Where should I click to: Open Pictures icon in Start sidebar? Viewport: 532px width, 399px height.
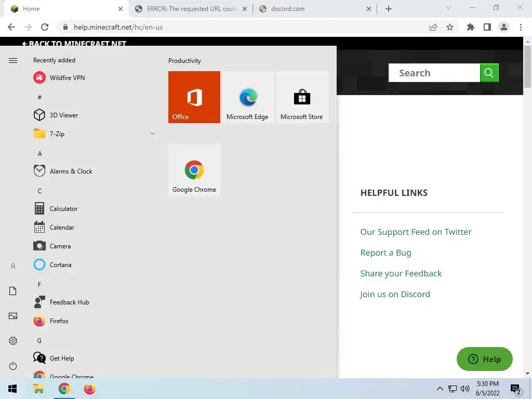tap(13, 316)
